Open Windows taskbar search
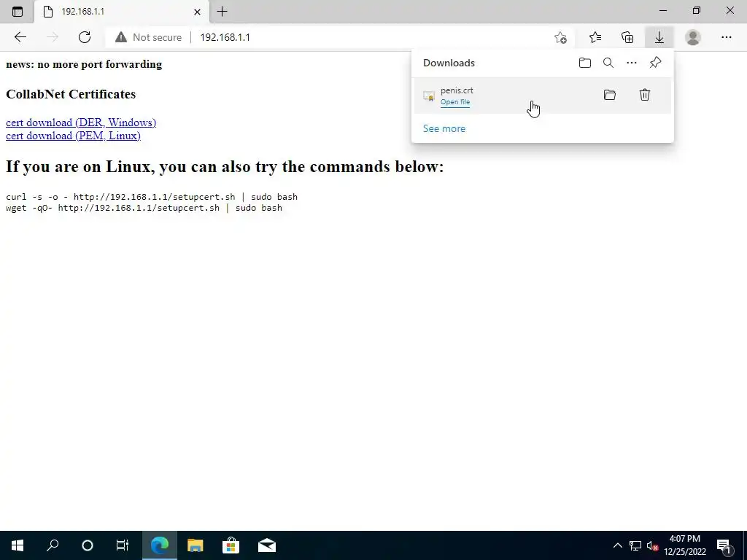Screen dimensions: 747x560 53,545
